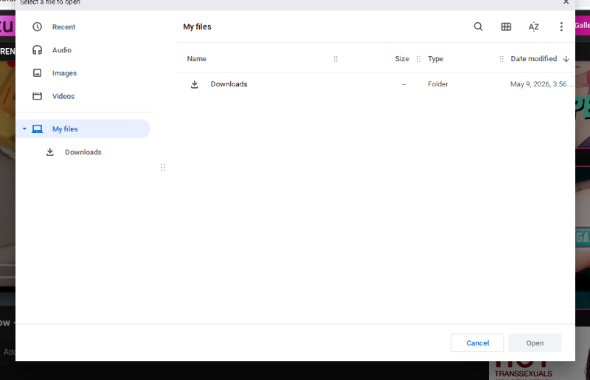The width and height of the screenshot is (590, 380).
Task: Sort by Name column header
Action: pos(197,59)
